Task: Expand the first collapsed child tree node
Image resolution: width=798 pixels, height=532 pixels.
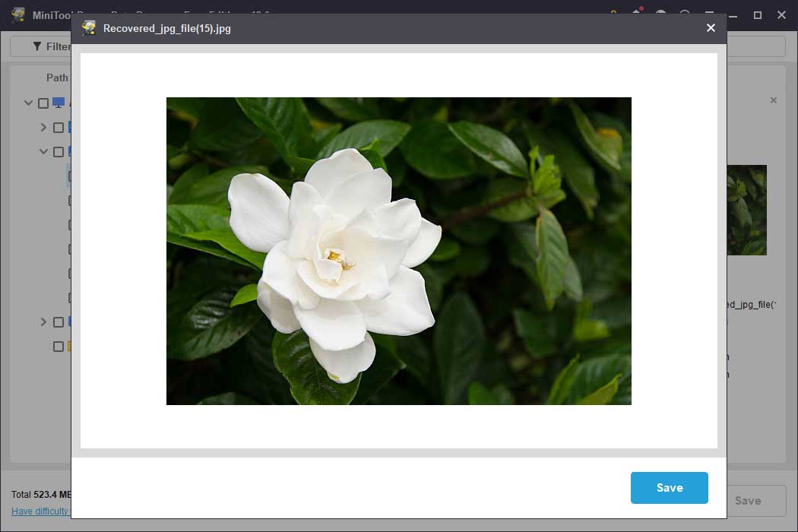Action: click(43, 127)
